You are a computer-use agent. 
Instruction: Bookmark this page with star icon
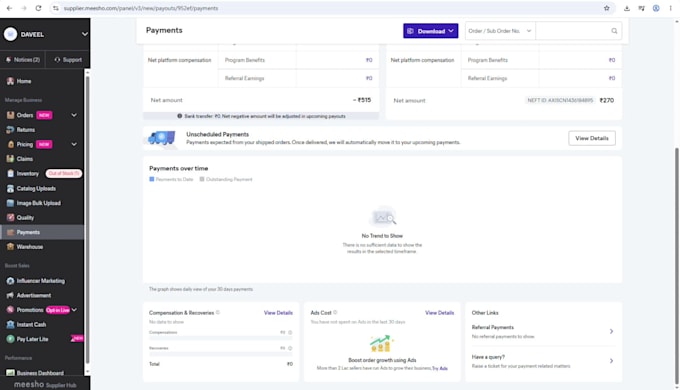(x=607, y=8)
